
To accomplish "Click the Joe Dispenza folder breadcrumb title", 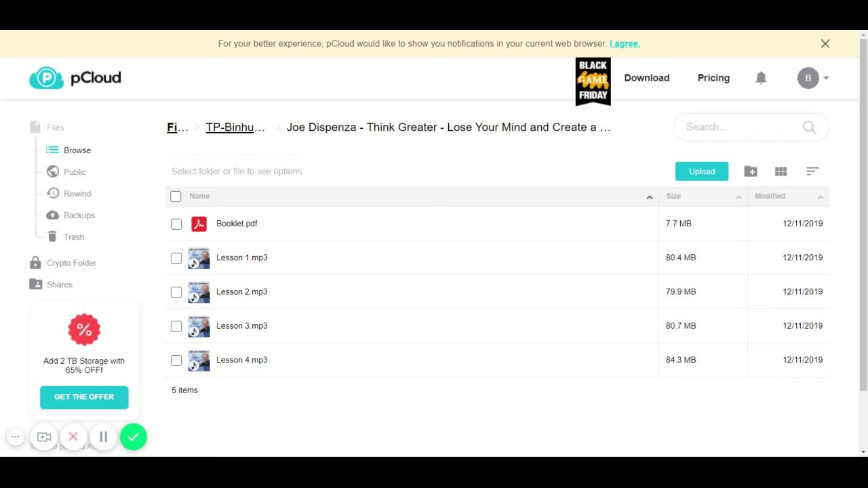I will [x=448, y=127].
